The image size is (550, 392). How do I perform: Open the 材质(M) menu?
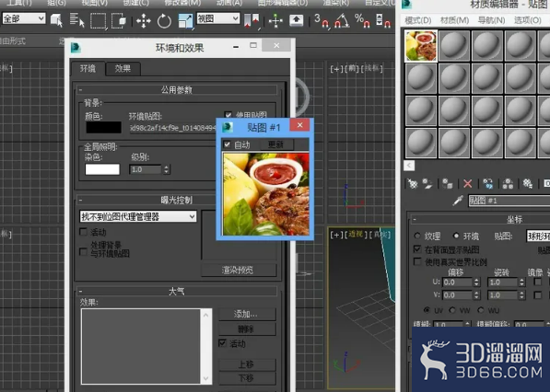[454, 20]
